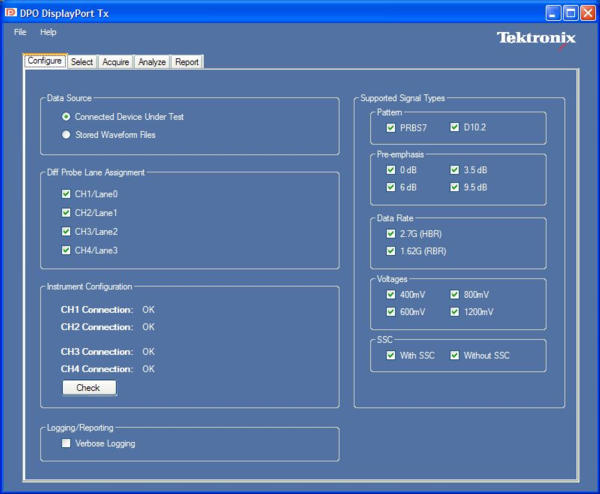Click the Tektronix logo
The width and height of the screenshot is (600, 494).
536,38
